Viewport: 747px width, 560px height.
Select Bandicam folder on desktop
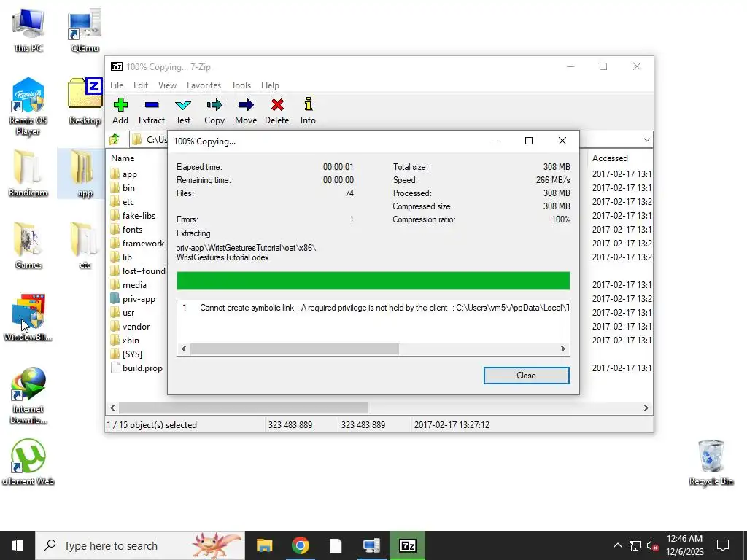pos(28,174)
